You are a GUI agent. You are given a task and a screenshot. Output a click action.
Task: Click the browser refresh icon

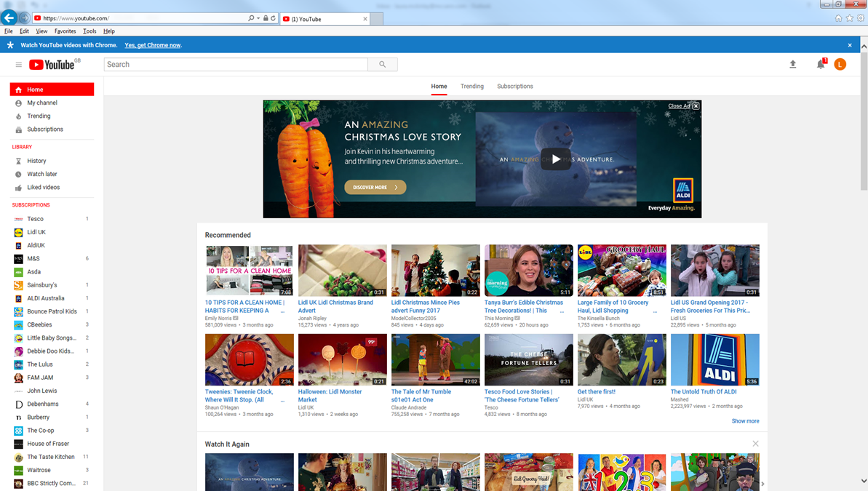coord(274,18)
